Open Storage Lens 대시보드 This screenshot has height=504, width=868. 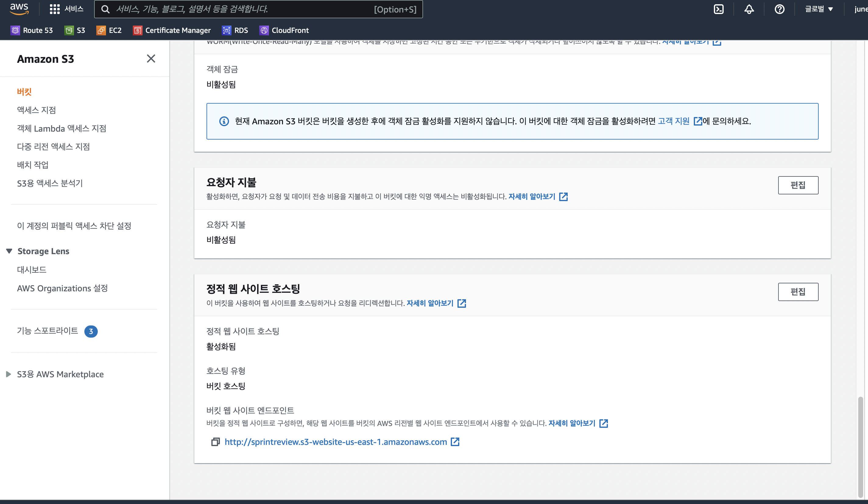pyautogui.click(x=32, y=270)
